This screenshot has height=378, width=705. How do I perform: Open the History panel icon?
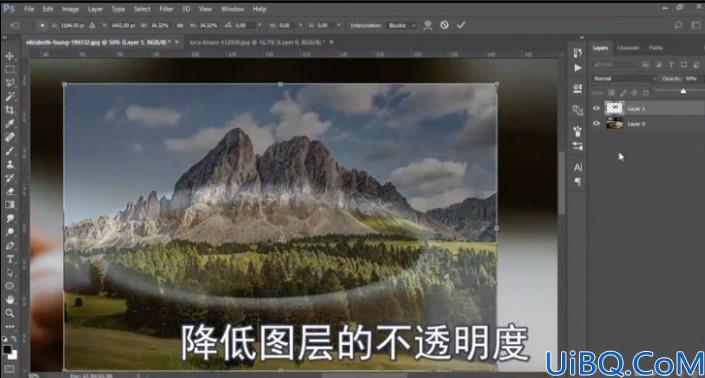pos(578,53)
